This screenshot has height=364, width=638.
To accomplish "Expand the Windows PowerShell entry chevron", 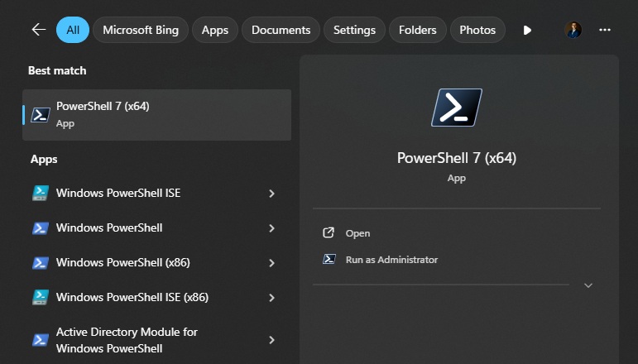I will 271,228.
